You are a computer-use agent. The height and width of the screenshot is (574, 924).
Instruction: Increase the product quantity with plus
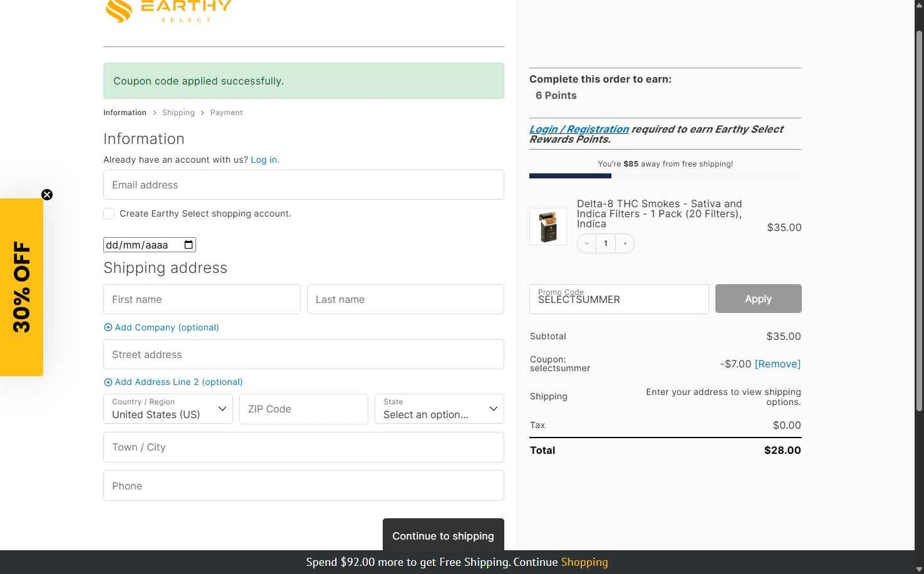[625, 243]
